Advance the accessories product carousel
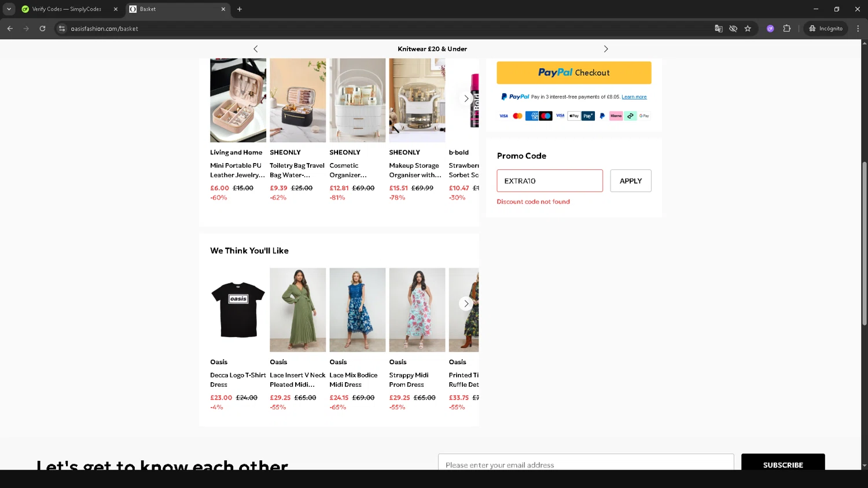The image size is (868, 488). 466,99
